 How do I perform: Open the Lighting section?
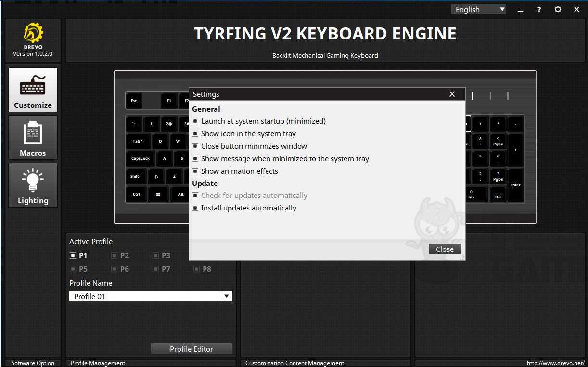pos(33,185)
